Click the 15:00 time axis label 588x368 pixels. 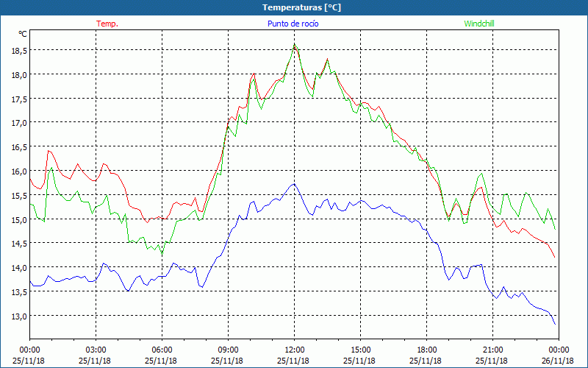pyautogui.click(x=360, y=350)
